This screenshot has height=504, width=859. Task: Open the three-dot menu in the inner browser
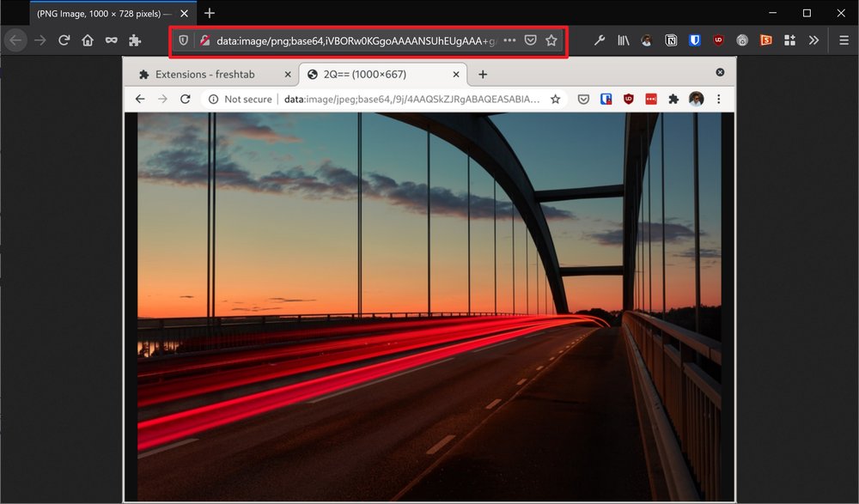click(x=718, y=99)
